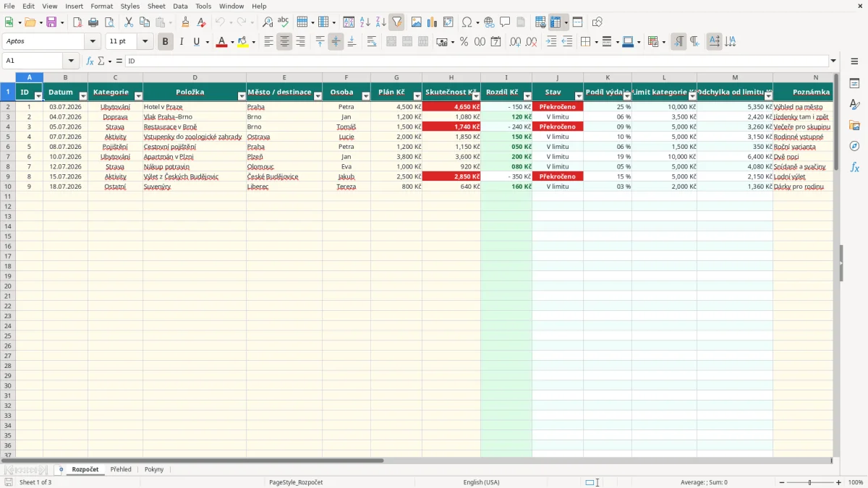Viewport: 868px width, 488px height.
Task: Open the Function Wizard (fx) in the formula bar
Action: click(90, 61)
